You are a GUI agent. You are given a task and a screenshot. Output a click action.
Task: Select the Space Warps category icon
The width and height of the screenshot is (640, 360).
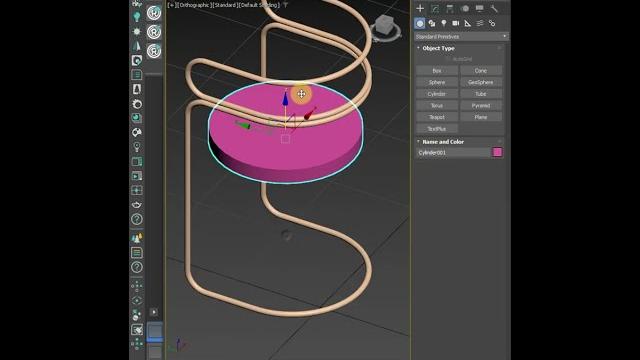pyautogui.click(x=480, y=23)
